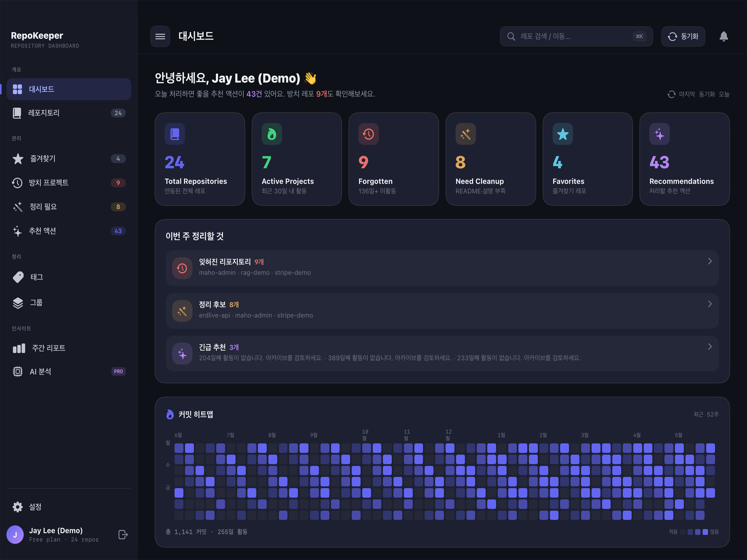The width and height of the screenshot is (747, 560).
Task: Expand the 정리 후보 row chevron
Action: click(710, 304)
